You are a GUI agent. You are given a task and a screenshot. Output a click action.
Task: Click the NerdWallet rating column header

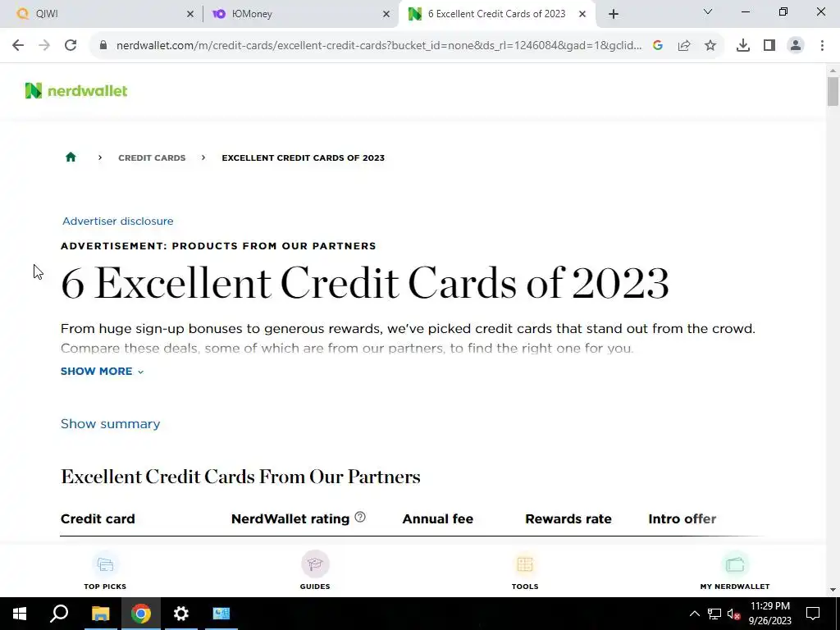(x=290, y=518)
